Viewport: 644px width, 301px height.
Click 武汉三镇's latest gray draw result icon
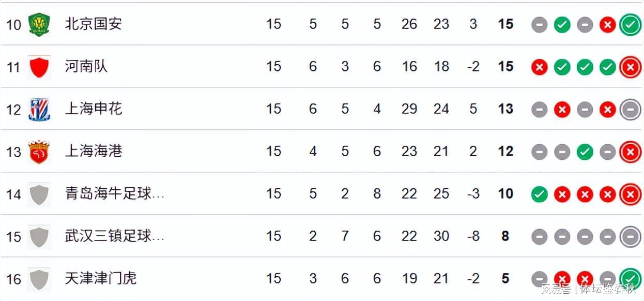point(630,237)
